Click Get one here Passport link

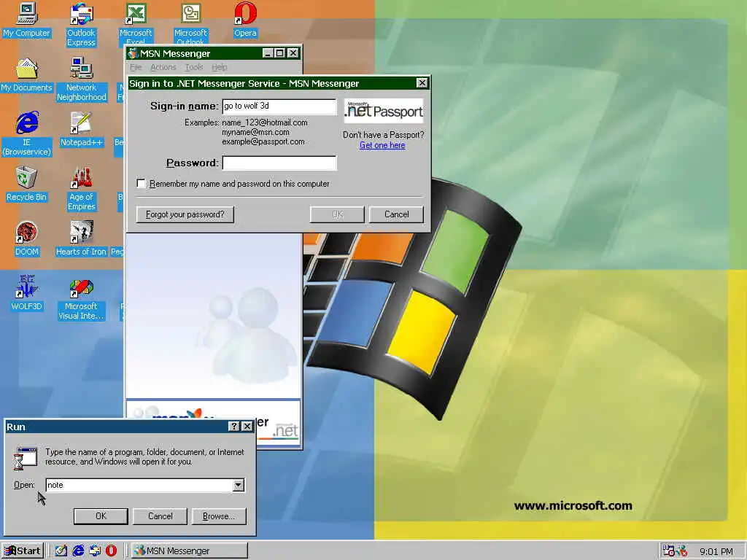382,145
